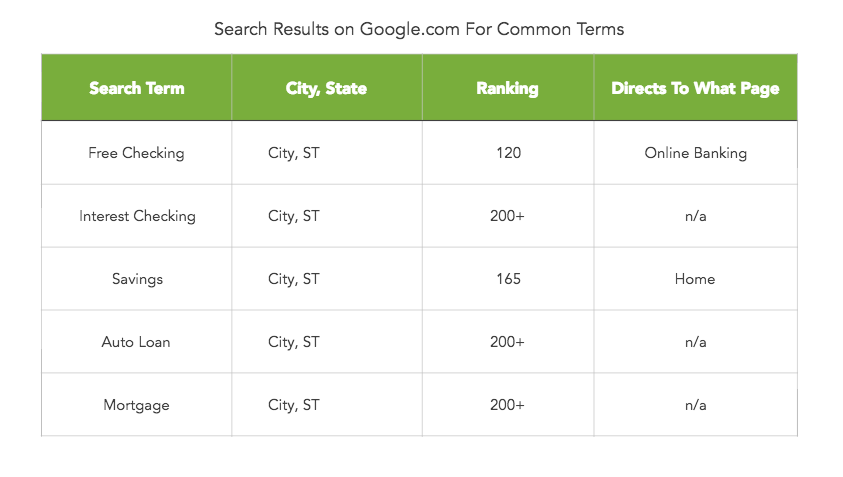
Task: Click the table title text
Action: coord(419,29)
